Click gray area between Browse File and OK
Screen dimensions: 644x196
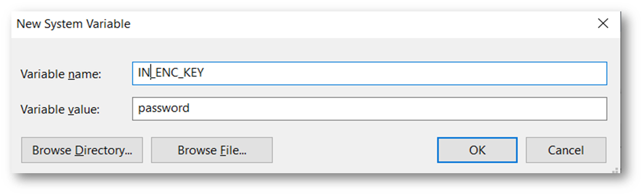355,150
